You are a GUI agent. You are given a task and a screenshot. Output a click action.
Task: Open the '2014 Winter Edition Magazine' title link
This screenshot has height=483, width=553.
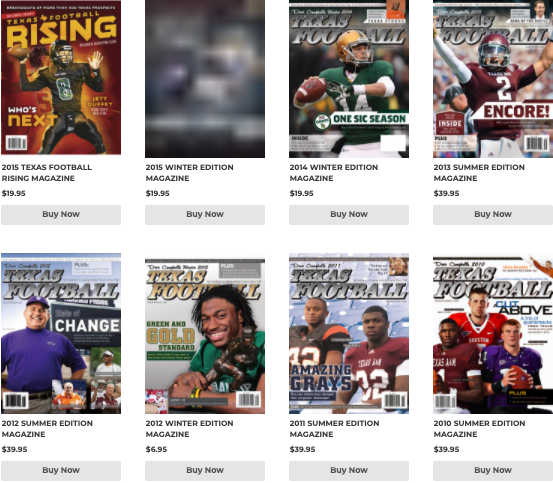tap(334, 173)
